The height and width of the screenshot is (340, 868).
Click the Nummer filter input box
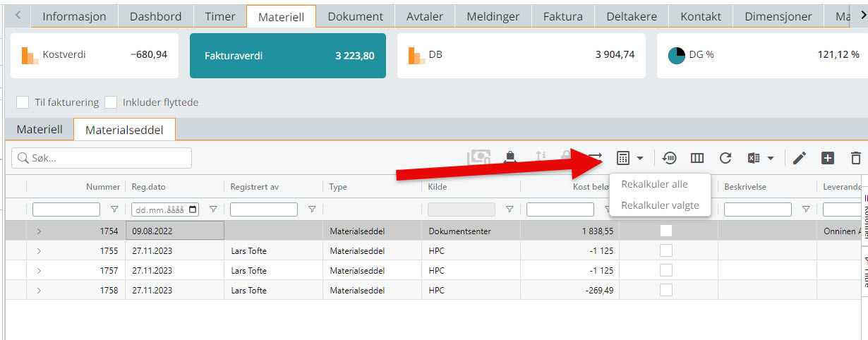pos(66,210)
